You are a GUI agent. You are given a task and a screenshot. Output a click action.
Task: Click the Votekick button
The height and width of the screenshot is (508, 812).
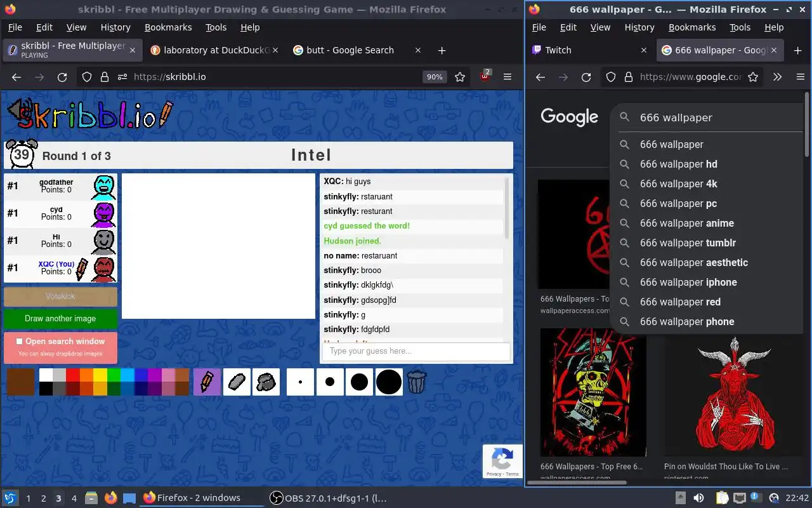click(60, 297)
